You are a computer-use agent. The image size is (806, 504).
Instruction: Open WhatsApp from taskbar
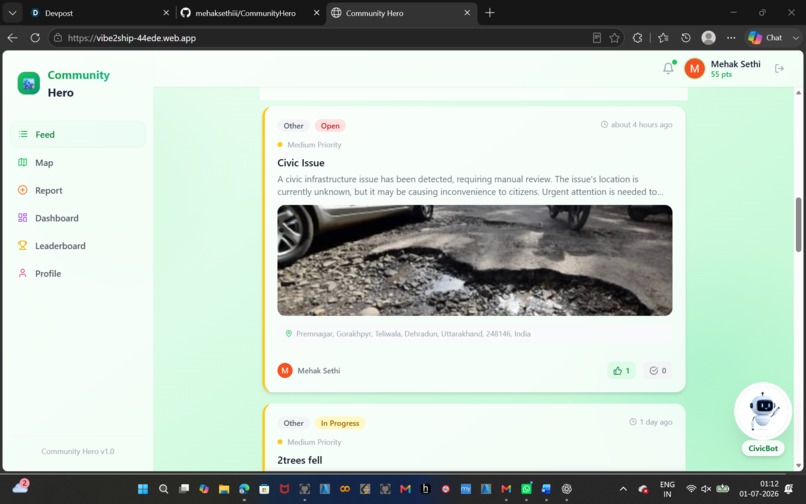tap(526, 489)
